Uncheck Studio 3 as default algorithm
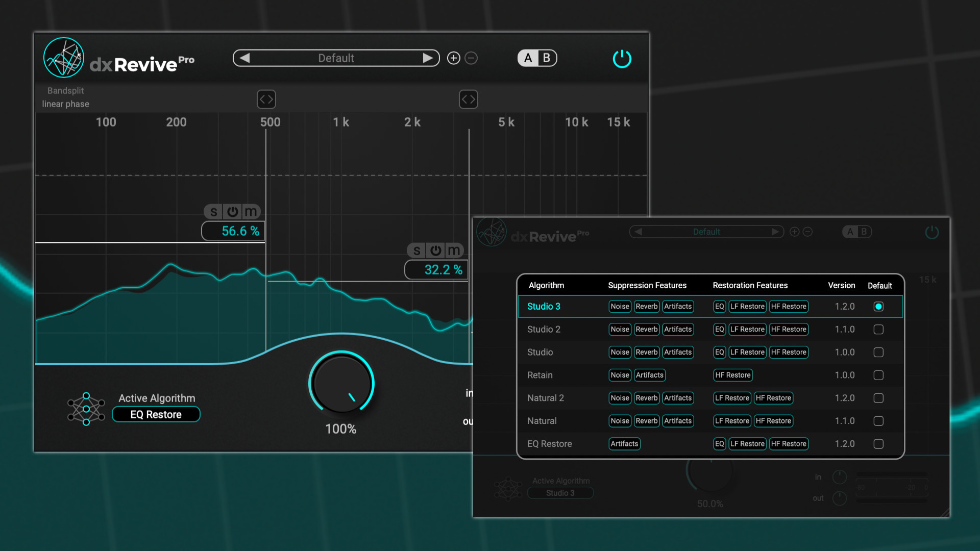The height and width of the screenshot is (551, 980). coord(878,306)
